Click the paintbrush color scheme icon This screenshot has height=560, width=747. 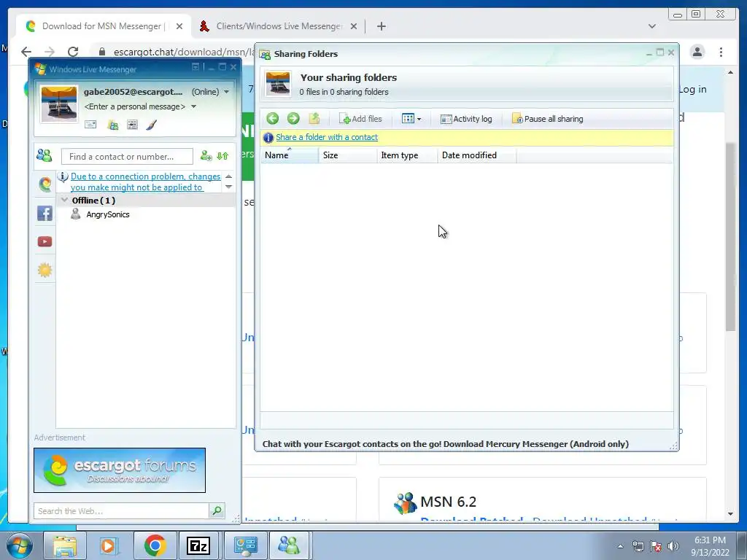point(152,125)
